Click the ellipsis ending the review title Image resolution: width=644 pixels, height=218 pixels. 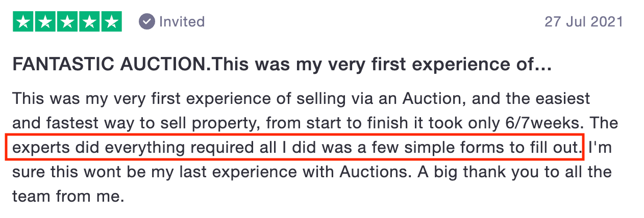pos(544,65)
